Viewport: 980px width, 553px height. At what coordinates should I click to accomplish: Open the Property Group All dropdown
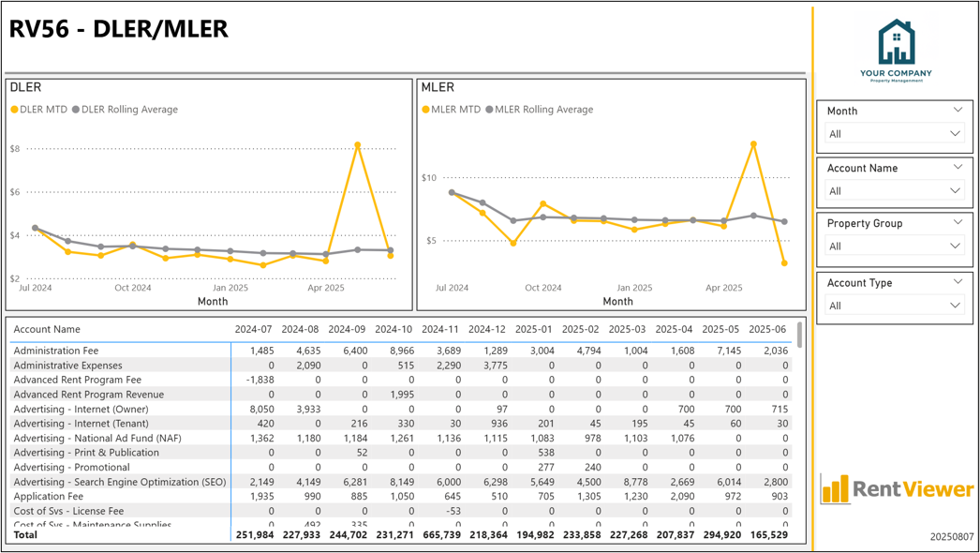(895, 246)
